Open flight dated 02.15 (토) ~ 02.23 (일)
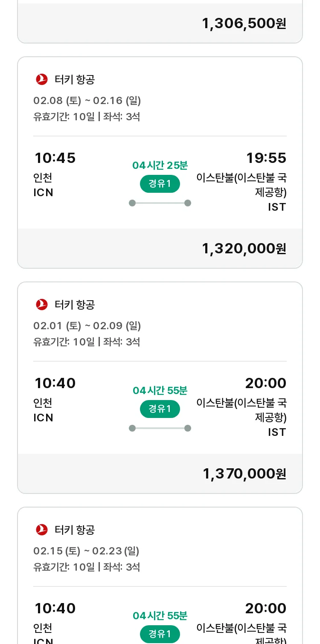320x644 pixels. (x=86, y=551)
